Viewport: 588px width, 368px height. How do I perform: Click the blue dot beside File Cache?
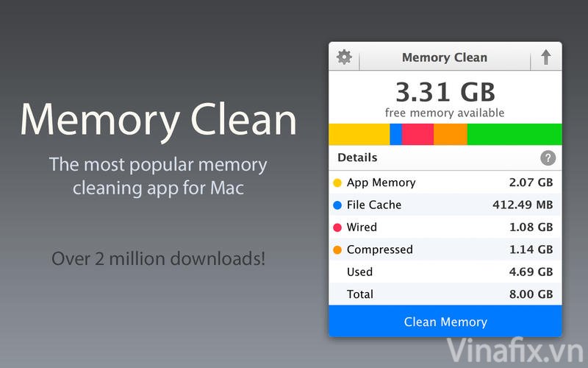(x=337, y=205)
